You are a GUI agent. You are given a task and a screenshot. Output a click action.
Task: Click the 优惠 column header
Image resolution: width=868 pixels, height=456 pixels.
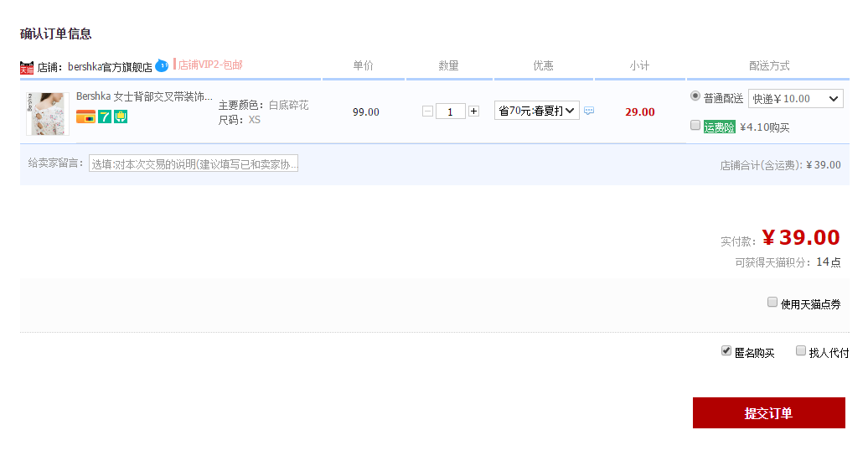coord(543,65)
